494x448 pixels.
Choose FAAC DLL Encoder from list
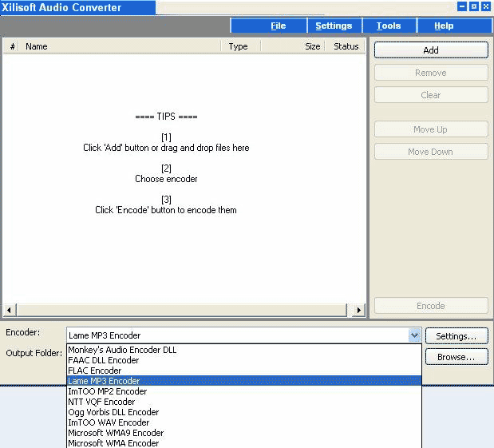(x=104, y=360)
